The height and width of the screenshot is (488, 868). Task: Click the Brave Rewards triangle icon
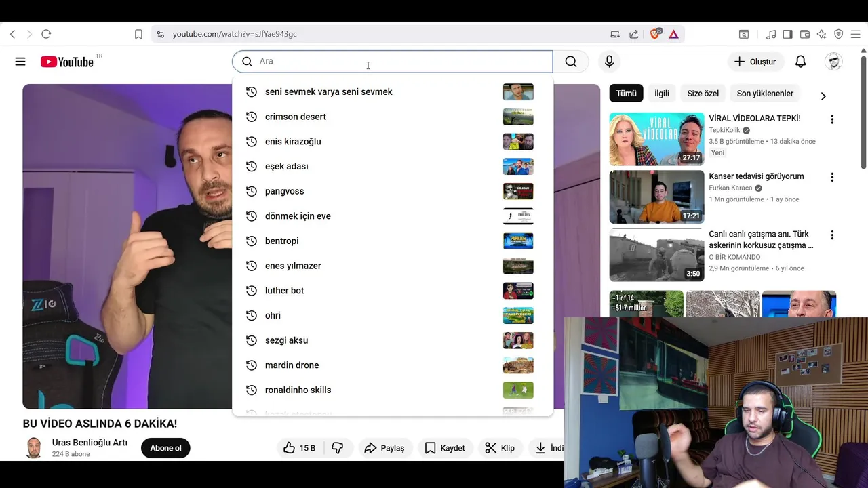click(673, 34)
